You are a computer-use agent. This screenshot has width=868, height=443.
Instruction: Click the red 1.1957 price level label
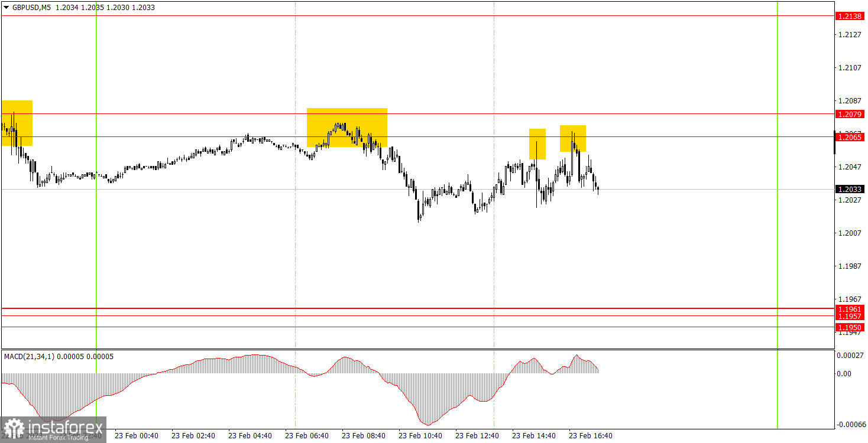tap(850, 317)
